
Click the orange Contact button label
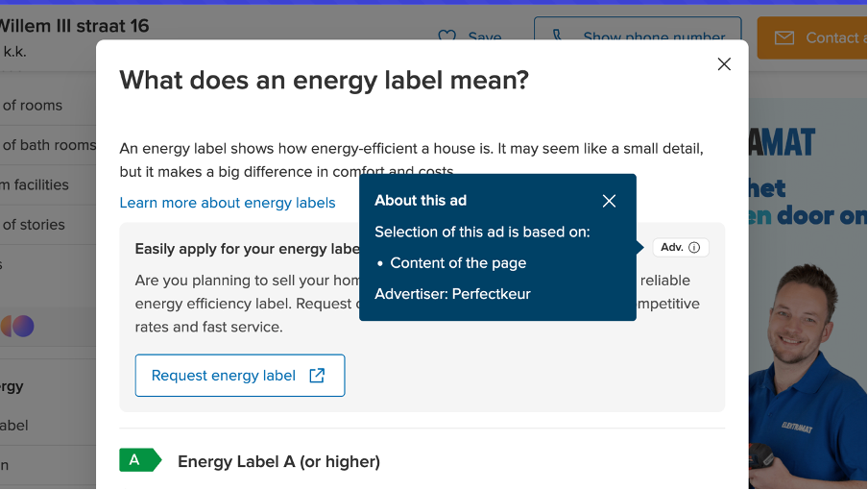pos(832,37)
